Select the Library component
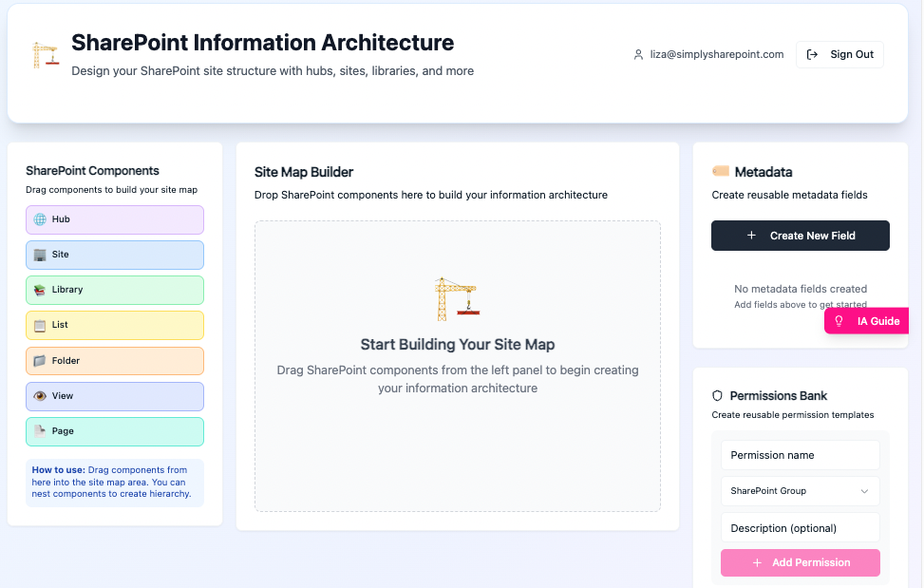Viewport: 924px width, 588px height. click(x=114, y=290)
